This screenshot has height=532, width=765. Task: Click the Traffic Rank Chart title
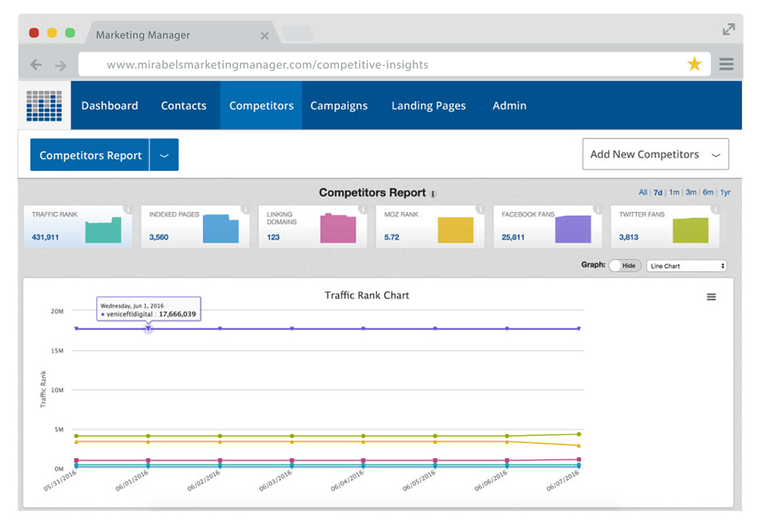(x=367, y=295)
